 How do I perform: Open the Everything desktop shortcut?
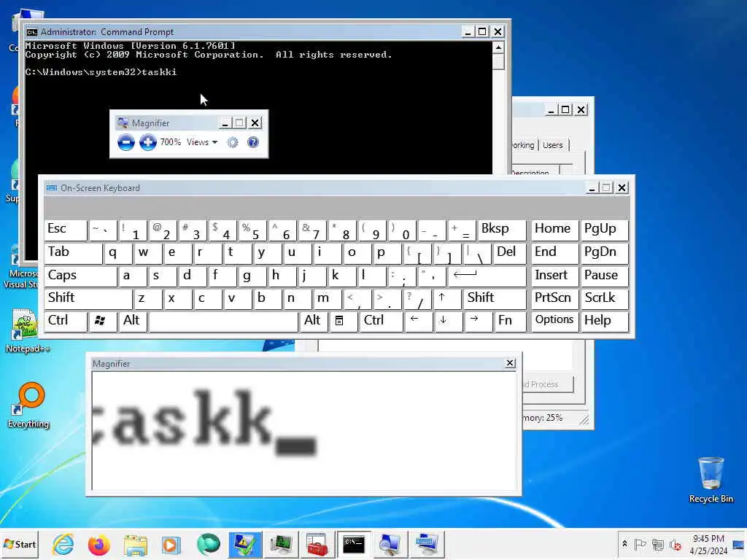(28, 405)
